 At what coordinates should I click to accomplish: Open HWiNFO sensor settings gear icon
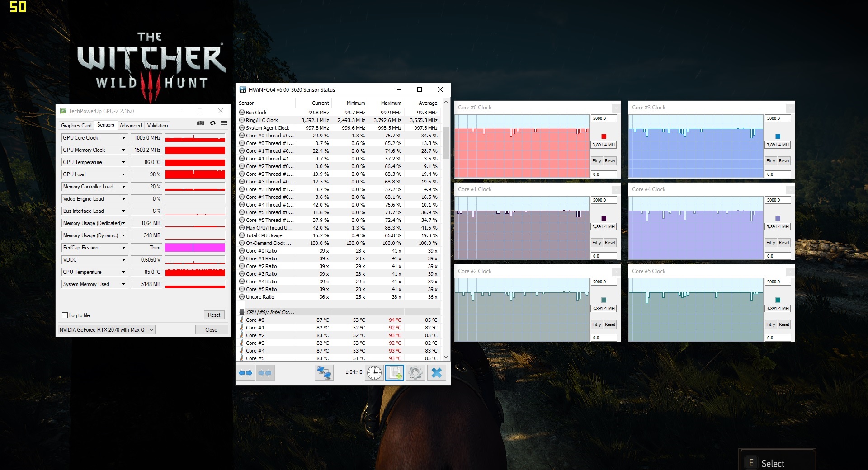415,373
